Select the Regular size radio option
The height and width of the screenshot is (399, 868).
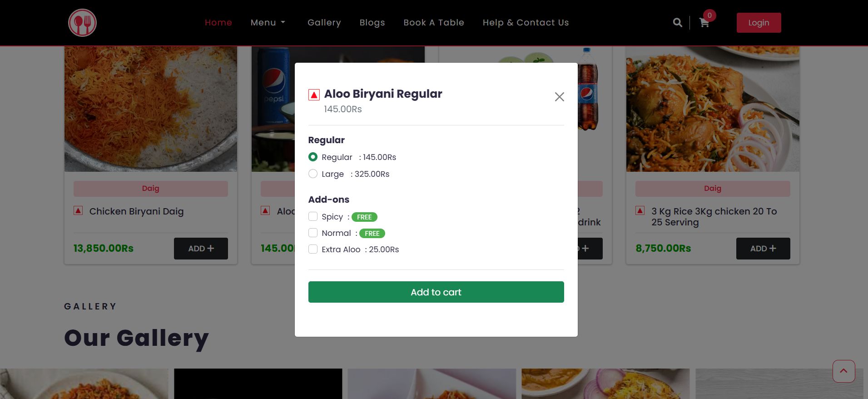click(313, 157)
